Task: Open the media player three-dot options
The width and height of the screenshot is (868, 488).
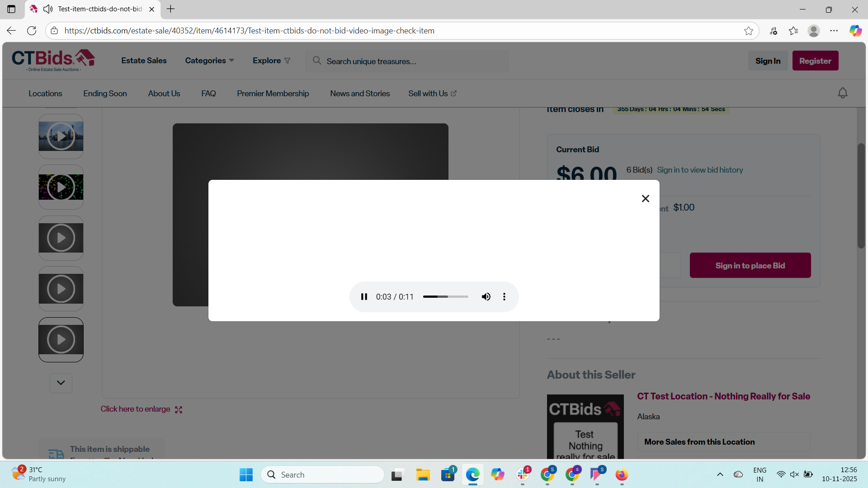Action: [504, 297]
